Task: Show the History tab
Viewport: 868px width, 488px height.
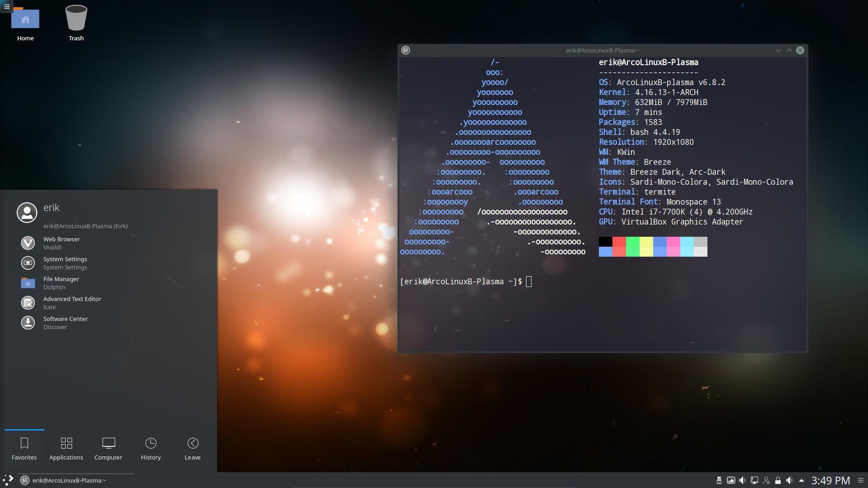Action: click(x=151, y=449)
